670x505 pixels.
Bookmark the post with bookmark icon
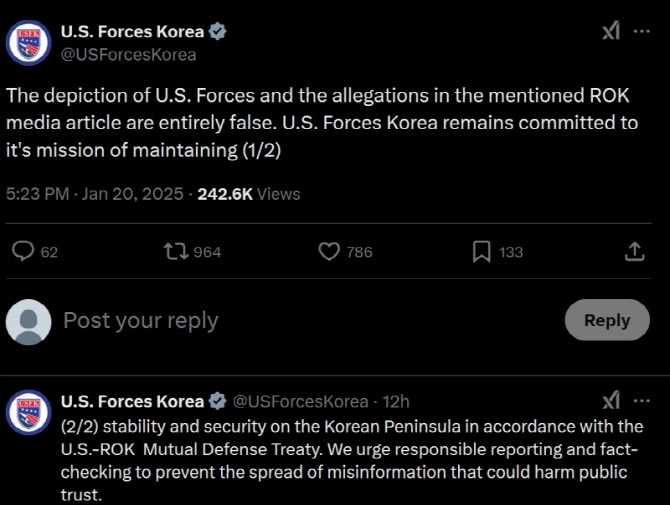(482, 252)
